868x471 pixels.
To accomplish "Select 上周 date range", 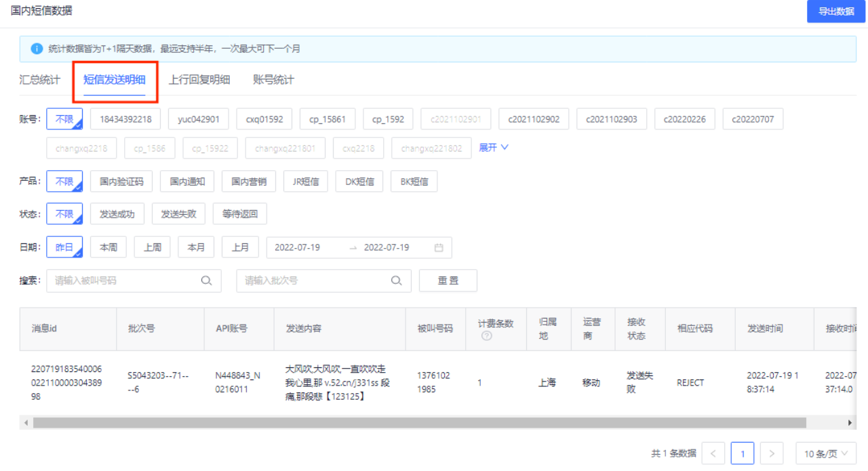I will click(x=153, y=247).
